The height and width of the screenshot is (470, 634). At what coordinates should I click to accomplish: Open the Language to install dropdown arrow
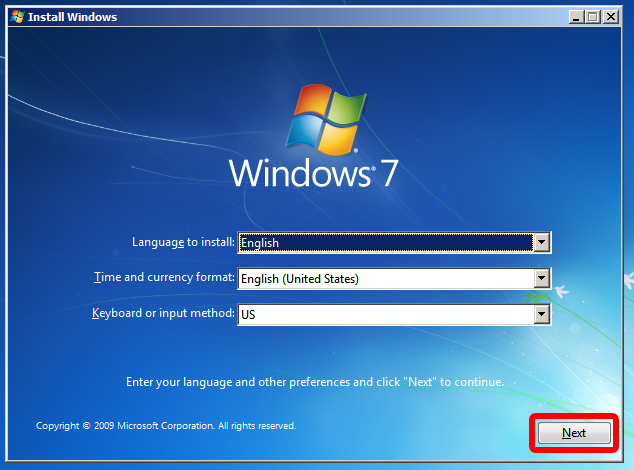coord(541,243)
